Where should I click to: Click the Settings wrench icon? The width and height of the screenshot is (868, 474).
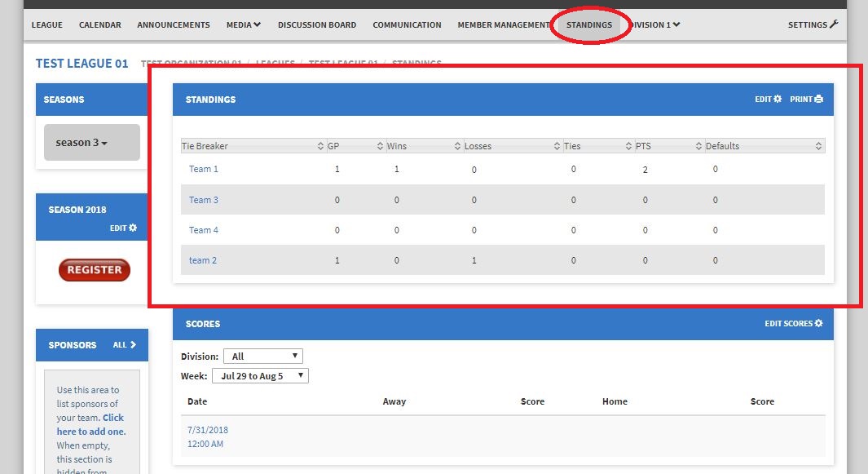tap(833, 24)
